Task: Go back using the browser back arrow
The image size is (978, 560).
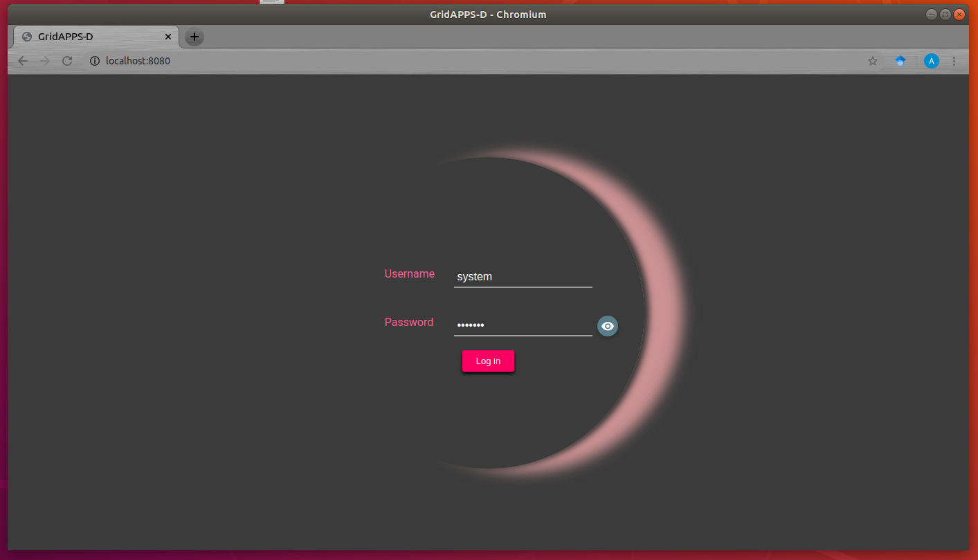Action: pyautogui.click(x=23, y=61)
